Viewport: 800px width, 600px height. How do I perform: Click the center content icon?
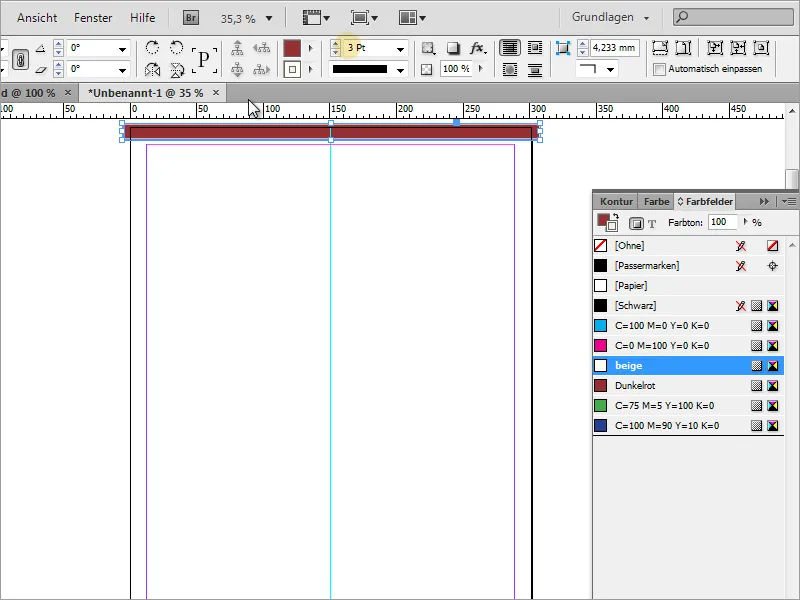(x=761, y=48)
